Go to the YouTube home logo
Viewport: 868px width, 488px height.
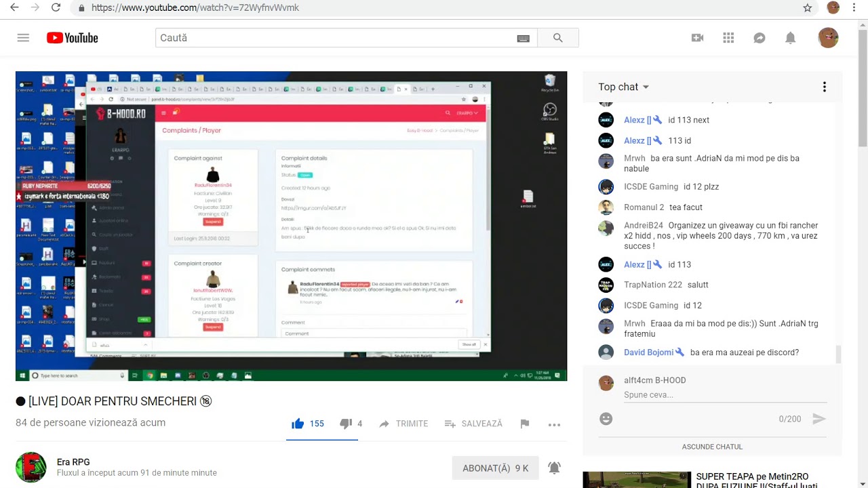tap(73, 38)
